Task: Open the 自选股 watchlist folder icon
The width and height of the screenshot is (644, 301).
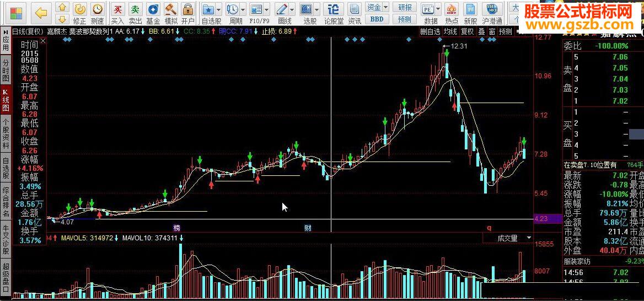Action: (209, 9)
